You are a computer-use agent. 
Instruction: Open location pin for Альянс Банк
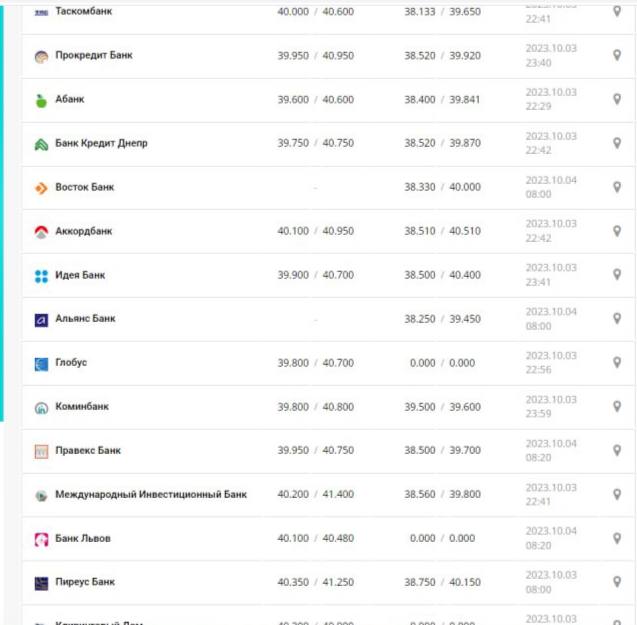[617, 319]
